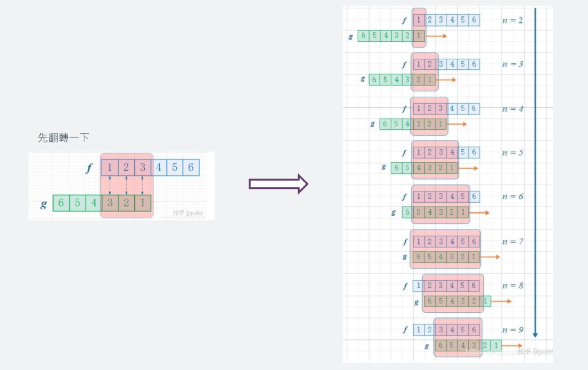Image resolution: width=588 pixels, height=370 pixels.
Task: Click the heading text 先翻轉一下
Action: click(63, 137)
